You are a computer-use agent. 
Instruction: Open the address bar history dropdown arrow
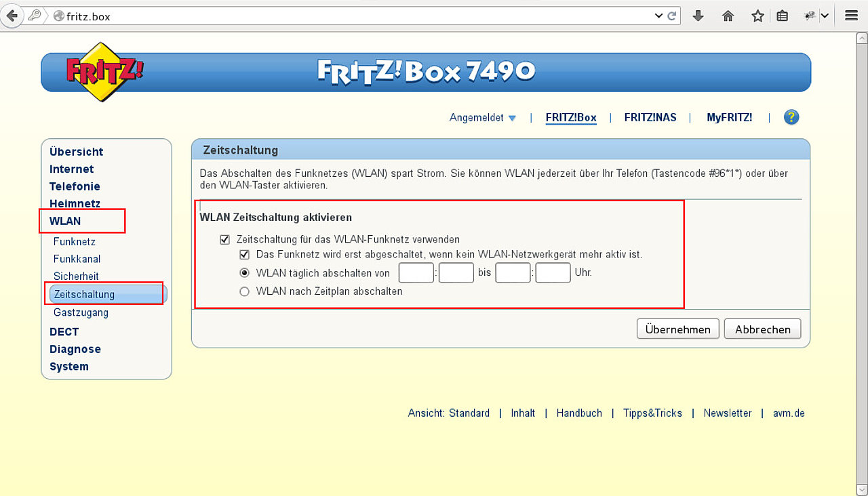click(658, 16)
